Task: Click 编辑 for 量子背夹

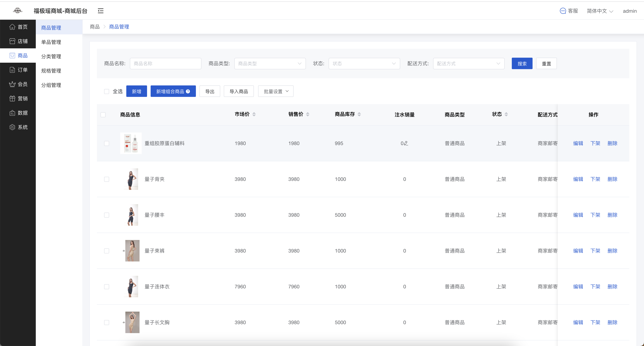Action: (578, 179)
